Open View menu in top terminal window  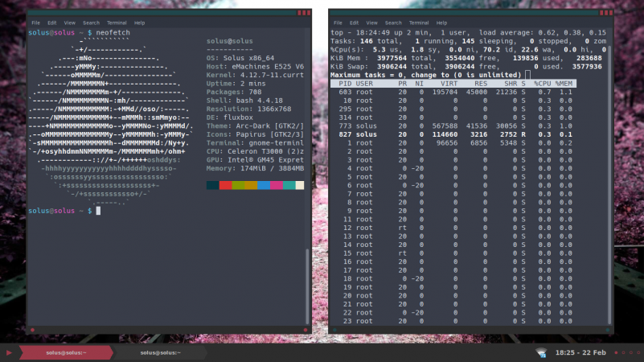[371, 23]
